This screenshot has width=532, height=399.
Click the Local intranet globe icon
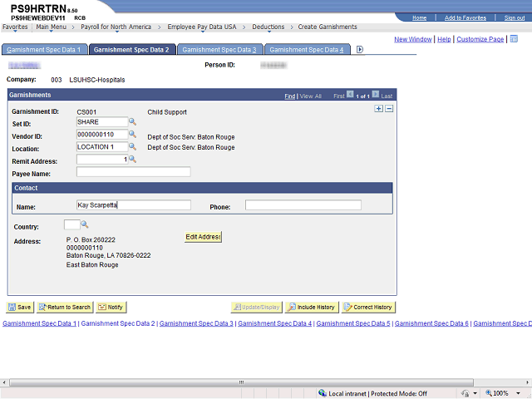(x=323, y=393)
